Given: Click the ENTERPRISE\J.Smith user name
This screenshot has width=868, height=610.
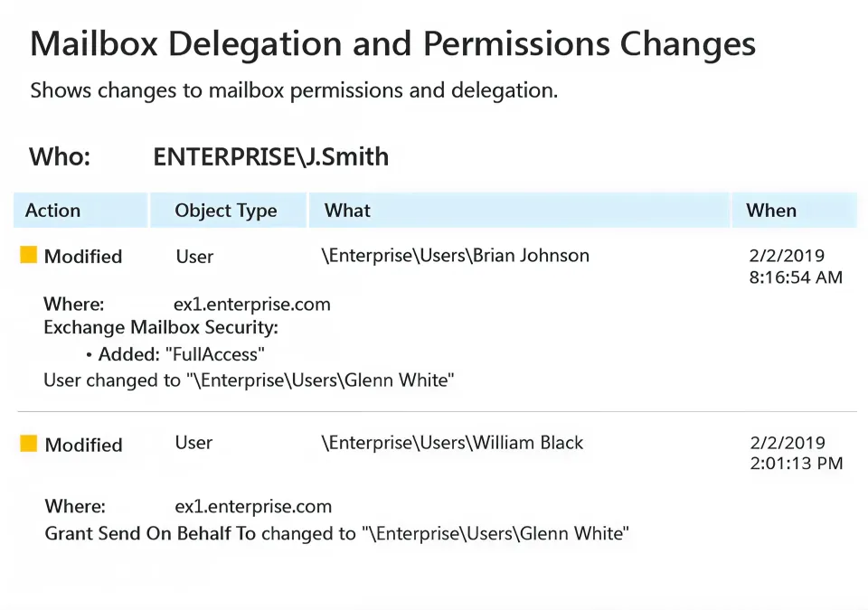Looking at the screenshot, I should (271, 156).
